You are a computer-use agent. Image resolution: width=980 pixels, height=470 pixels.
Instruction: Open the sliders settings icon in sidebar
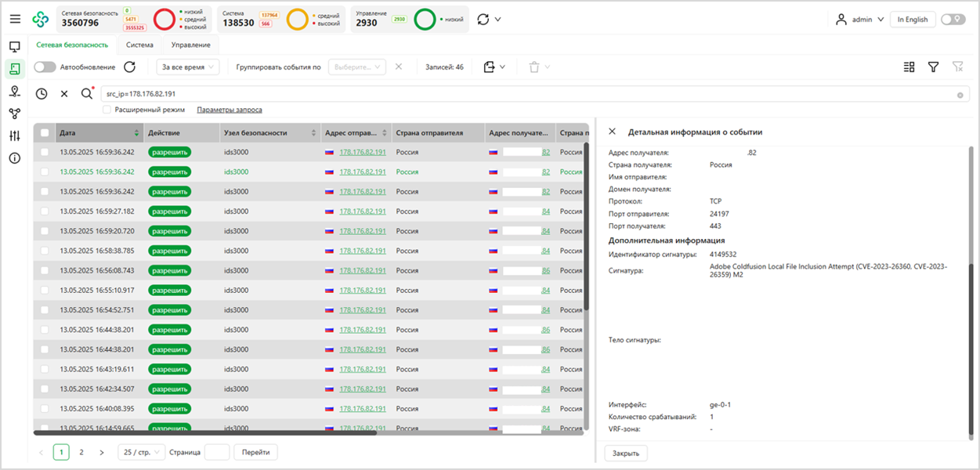pos(14,136)
